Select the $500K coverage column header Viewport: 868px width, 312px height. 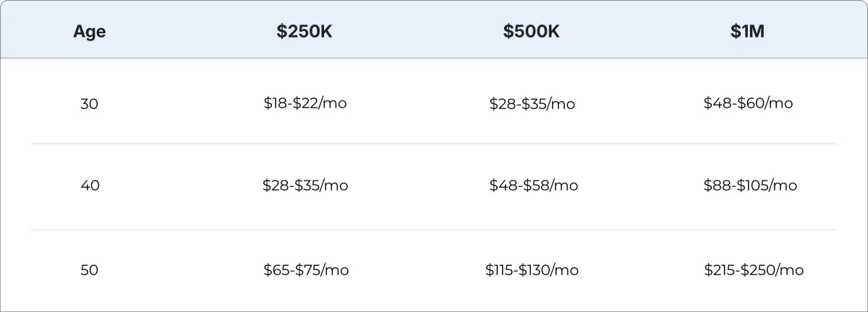(532, 32)
